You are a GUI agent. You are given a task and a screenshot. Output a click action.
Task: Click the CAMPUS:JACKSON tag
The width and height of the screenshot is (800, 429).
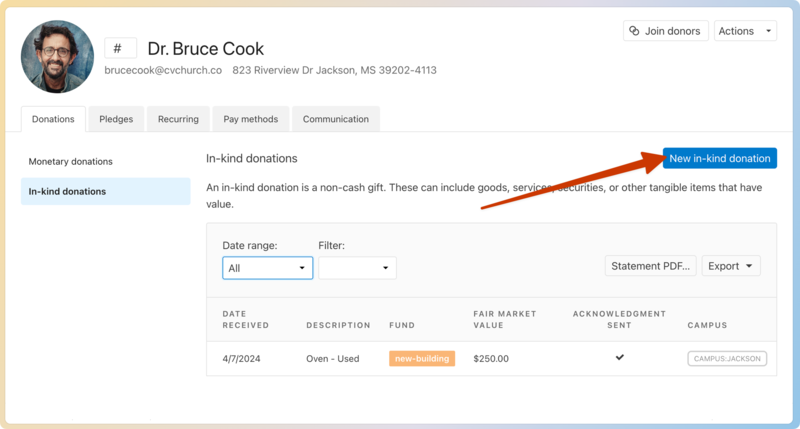pos(726,358)
